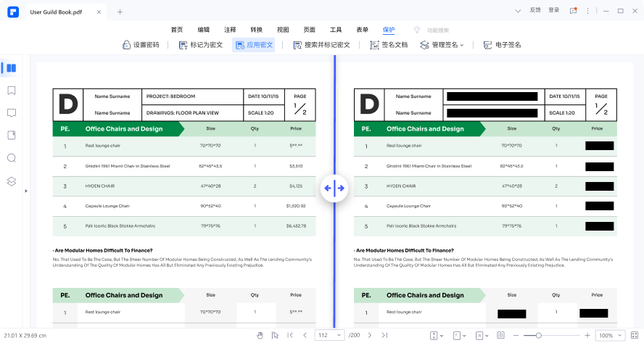
Task: Switch to the 注释 tab
Action: pyautogui.click(x=230, y=30)
